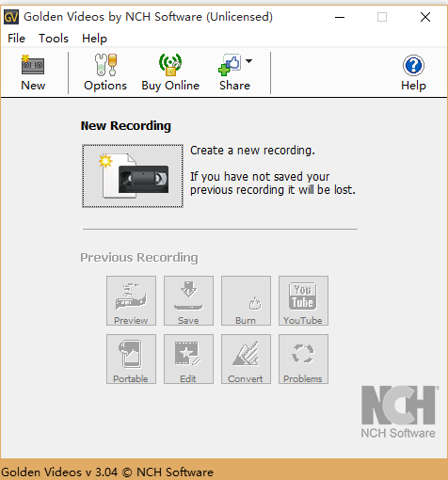This screenshot has height=480, width=448.
Task: Open the Options toolbar tool
Action: tap(105, 72)
